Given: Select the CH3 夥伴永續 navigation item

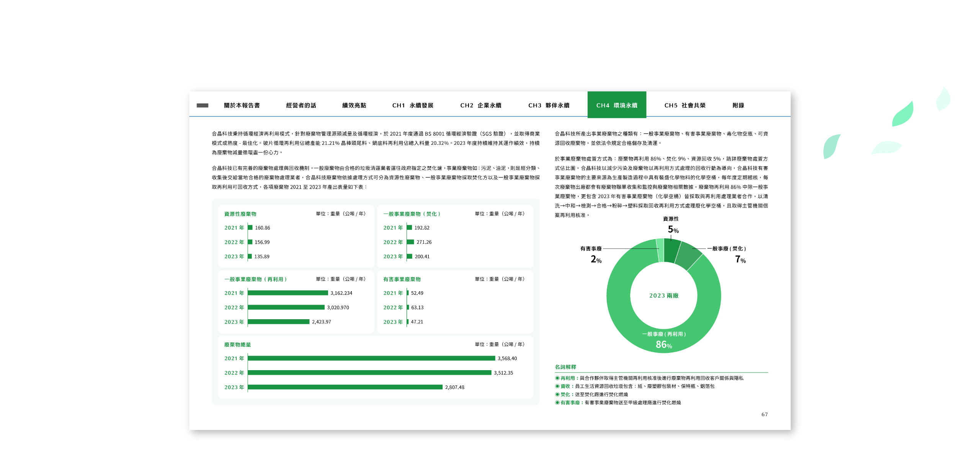Looking at the screenshot, I should [549, 105].
